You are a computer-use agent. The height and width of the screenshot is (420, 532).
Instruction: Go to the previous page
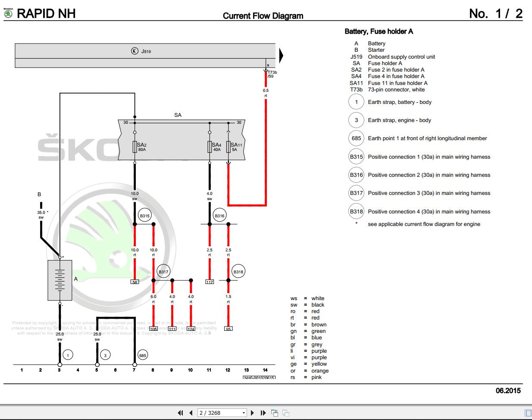[190, 413]
